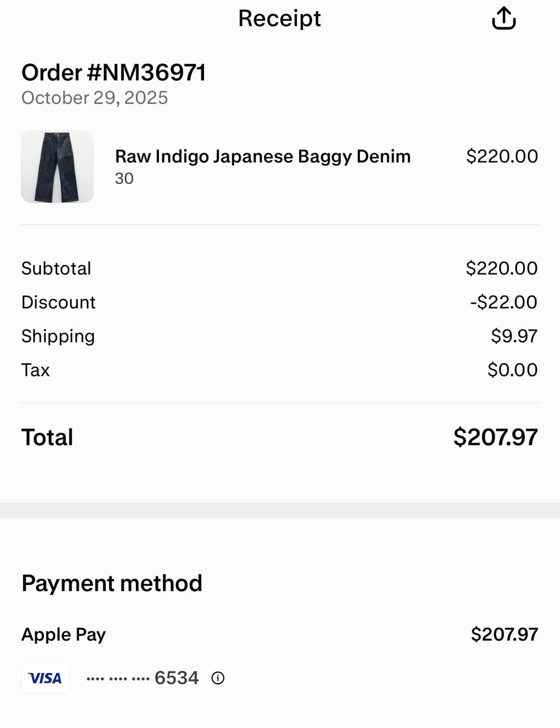This screenshot has height=728, width=560.
Task: Tap the $9.97 shipping cost
Action: [x=514, y=336]
